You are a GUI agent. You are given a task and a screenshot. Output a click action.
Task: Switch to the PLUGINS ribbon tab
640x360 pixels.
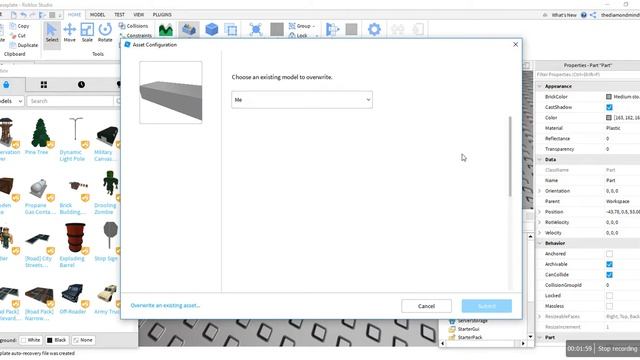(x=162, y=15)
